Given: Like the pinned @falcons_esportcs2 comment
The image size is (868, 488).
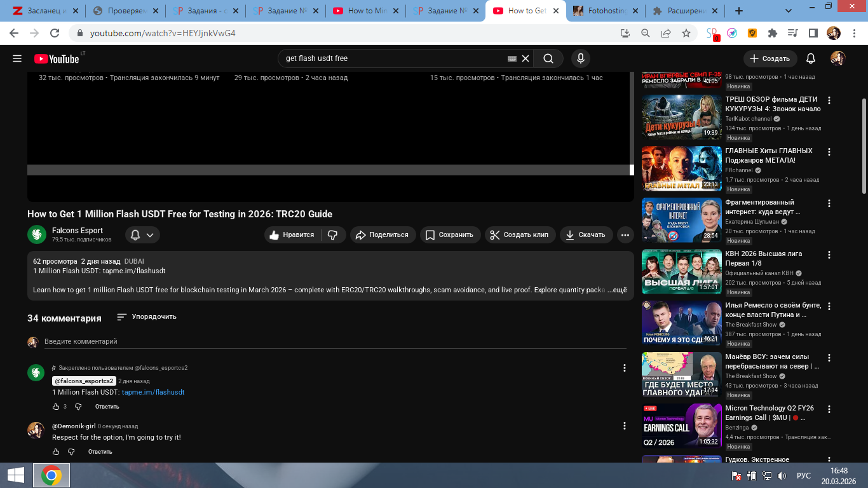Looking at the screenshot, I should [x=56, y=407].
